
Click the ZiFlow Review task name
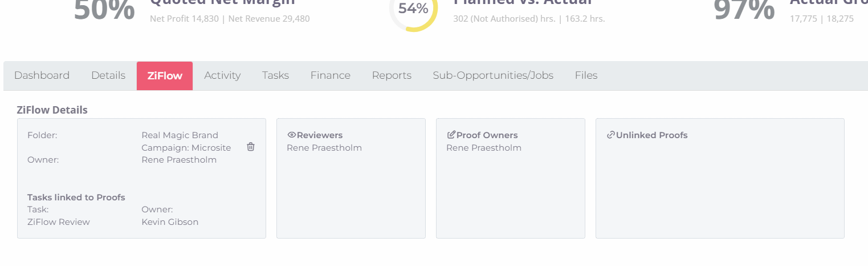pos(59,222)
